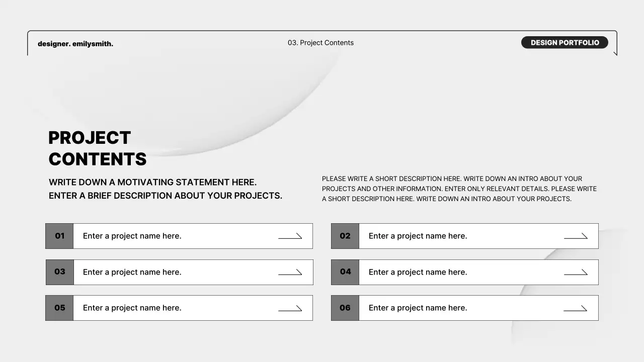Click the project name field in row 05
The height and width of the screenshot is (362, 644).
pos(132,308)
